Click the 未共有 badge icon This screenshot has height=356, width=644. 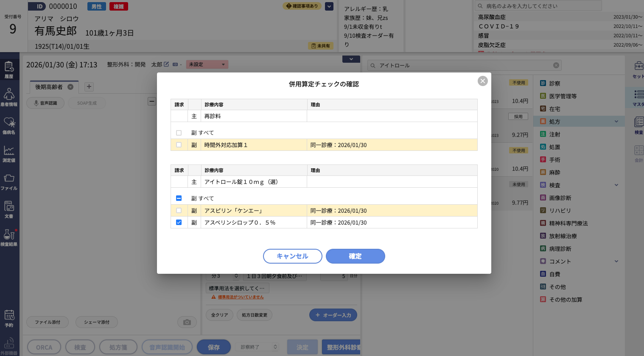pyautogui.click(x=321, y=46)
